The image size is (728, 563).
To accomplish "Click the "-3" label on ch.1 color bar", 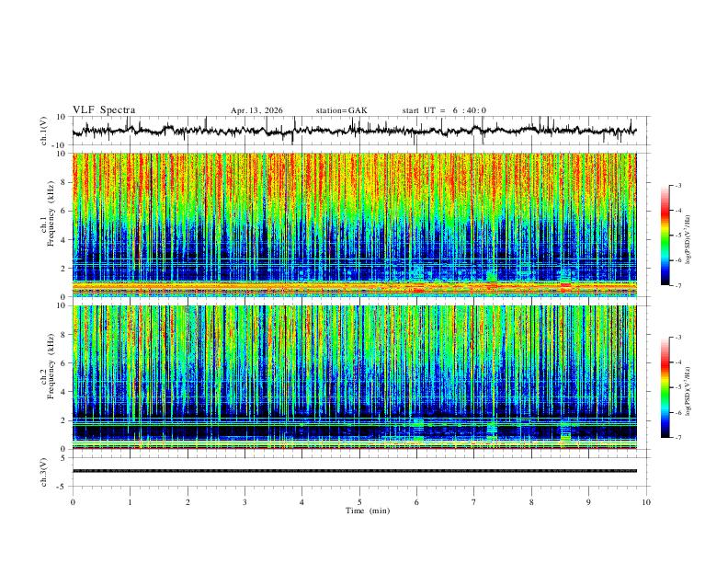I will (678, 185).
